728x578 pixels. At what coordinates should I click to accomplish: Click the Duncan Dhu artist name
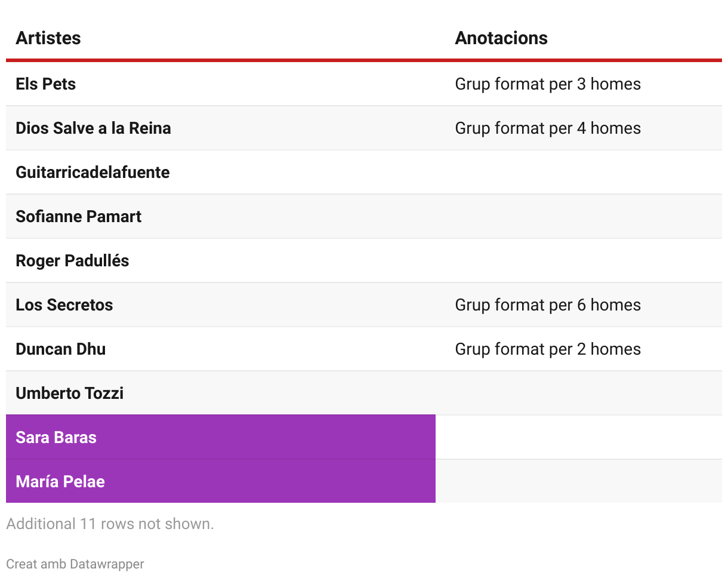click(x=61, y=349)
